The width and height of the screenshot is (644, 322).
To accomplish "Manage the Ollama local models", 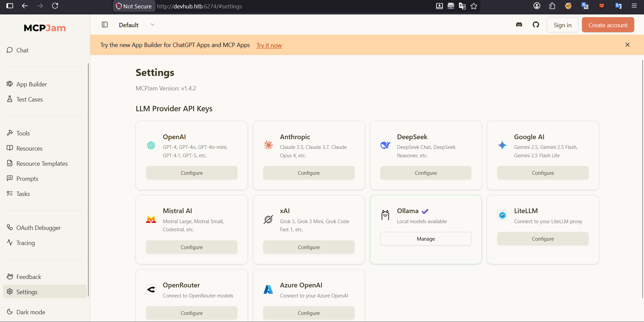I will (426, 239).
